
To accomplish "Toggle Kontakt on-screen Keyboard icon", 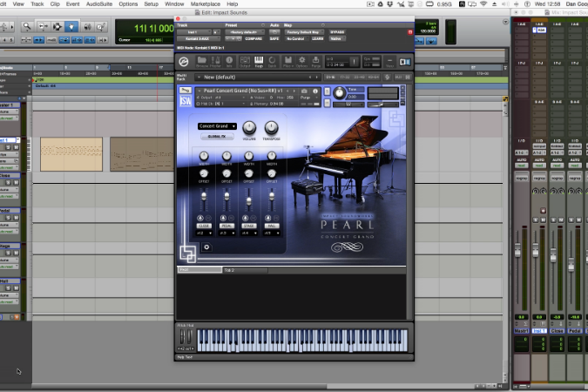I will click(x=259, y=62).
